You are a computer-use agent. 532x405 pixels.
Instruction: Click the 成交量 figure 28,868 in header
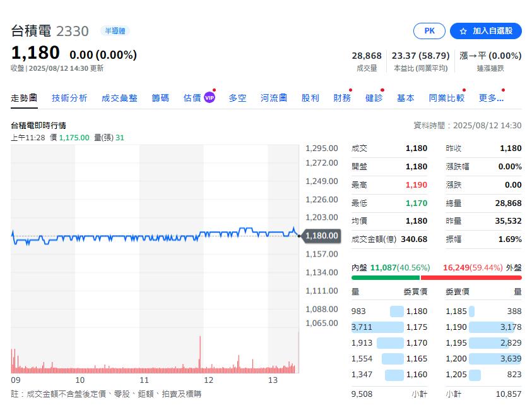click(367, 56)
